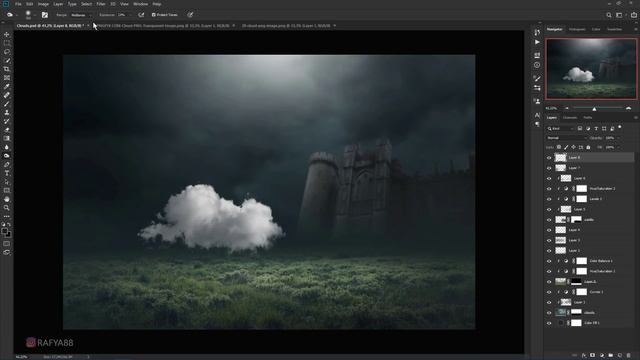640x360 pixels.
Task: Click the Share icon at top right
Action: point(633,15)
